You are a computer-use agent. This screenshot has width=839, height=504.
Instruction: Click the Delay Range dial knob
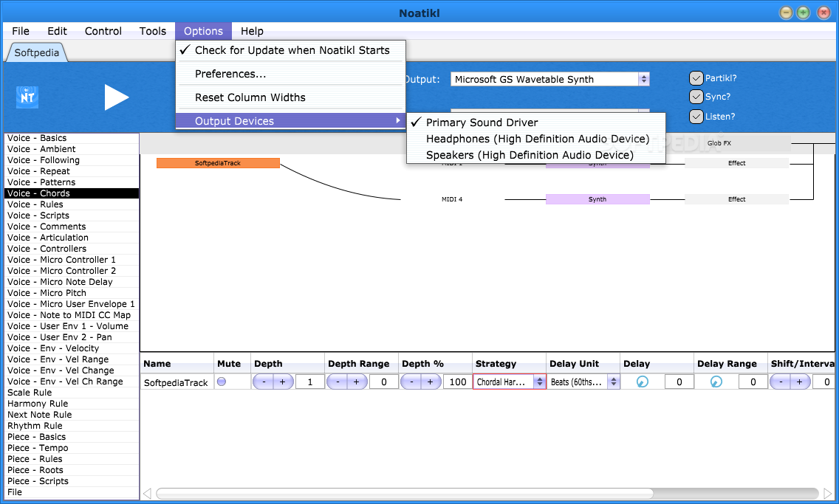716,382
